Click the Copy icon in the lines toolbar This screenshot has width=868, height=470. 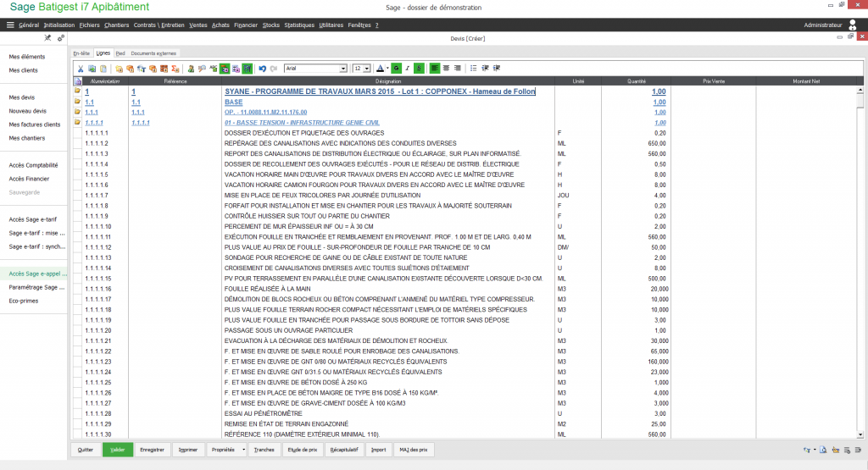[x=92, y=69]
